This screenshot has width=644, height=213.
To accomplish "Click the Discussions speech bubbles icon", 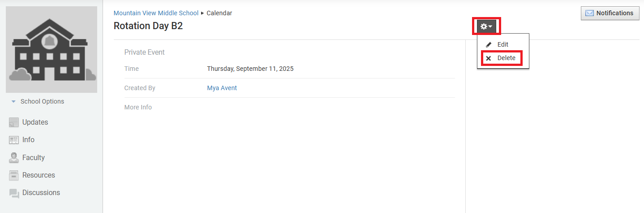I will point(14,193).
